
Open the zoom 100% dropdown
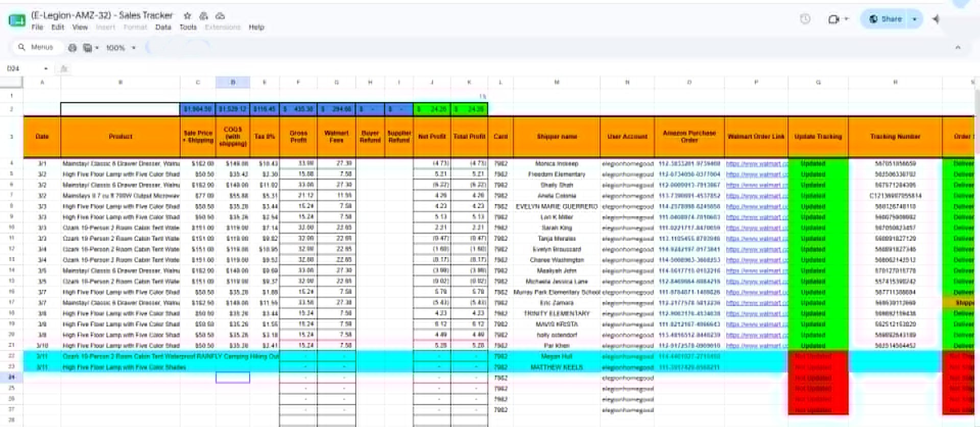pyautogui.click(x=121, y=47)
